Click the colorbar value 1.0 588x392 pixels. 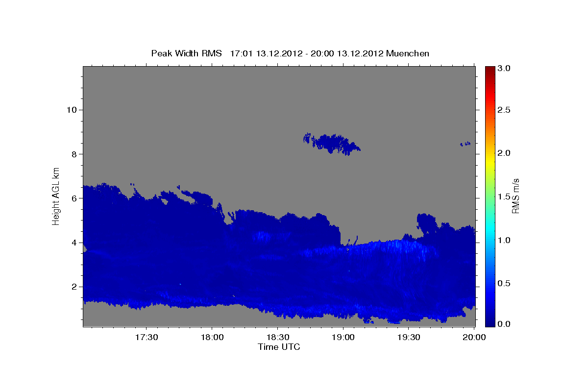(x=505, y=240)
